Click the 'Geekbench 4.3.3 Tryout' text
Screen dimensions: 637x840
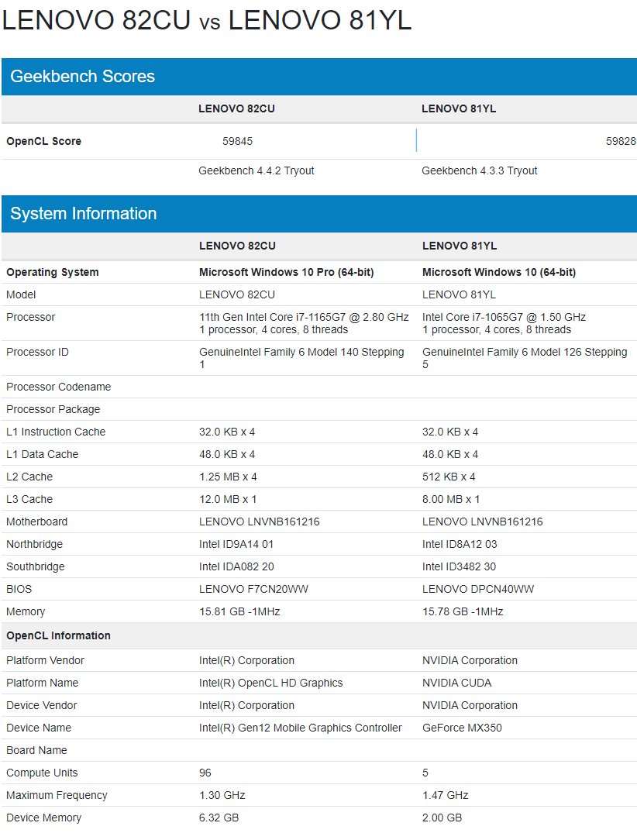[480, 171]
